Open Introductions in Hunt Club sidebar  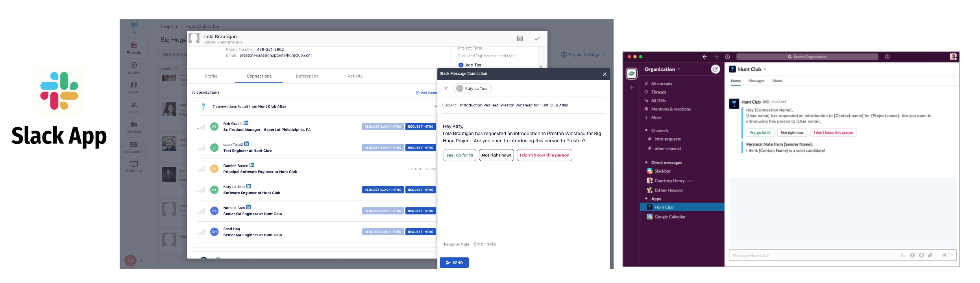tap(134, 147)
